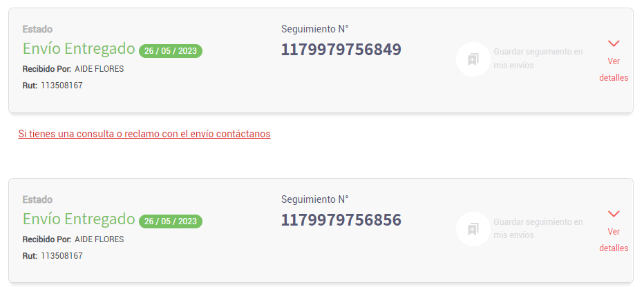Expand chevron arrow for tracking 1179979756856

pos(614,214)
